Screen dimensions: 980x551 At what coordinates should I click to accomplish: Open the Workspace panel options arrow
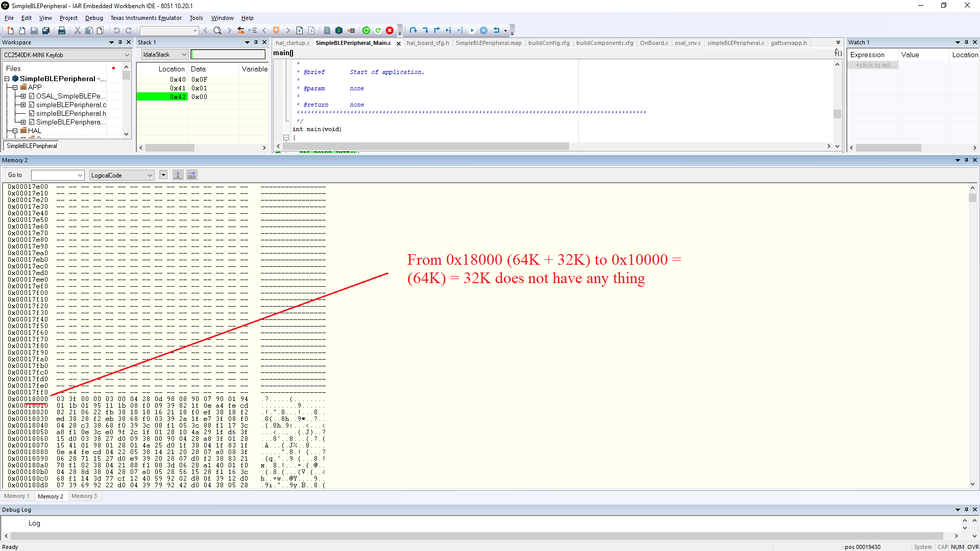tap(111, 42)
